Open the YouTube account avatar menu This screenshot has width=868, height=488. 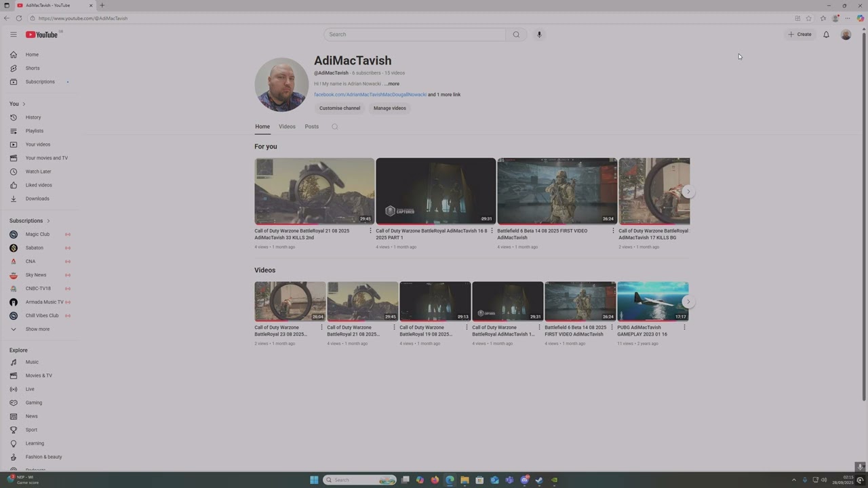846,35
